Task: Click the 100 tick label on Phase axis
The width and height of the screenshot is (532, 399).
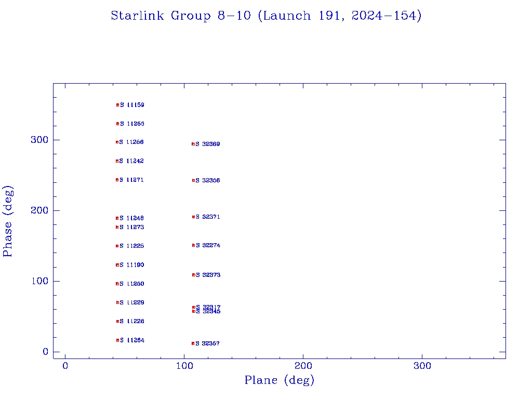Action: coord(40,281)
